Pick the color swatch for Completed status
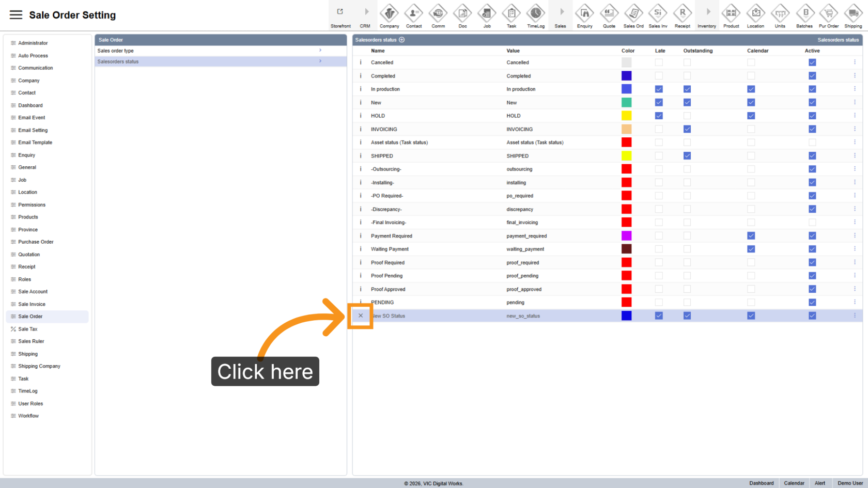This screenshot has width=868, height=488. click(x=626, y=75)
